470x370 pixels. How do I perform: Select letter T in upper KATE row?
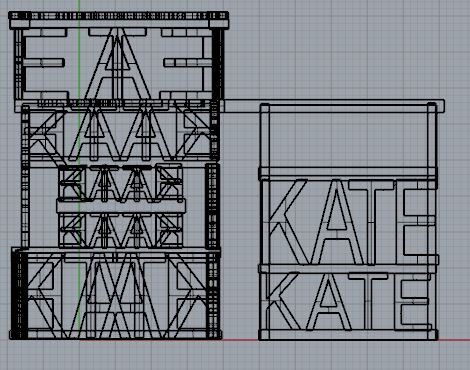[372, 222]
